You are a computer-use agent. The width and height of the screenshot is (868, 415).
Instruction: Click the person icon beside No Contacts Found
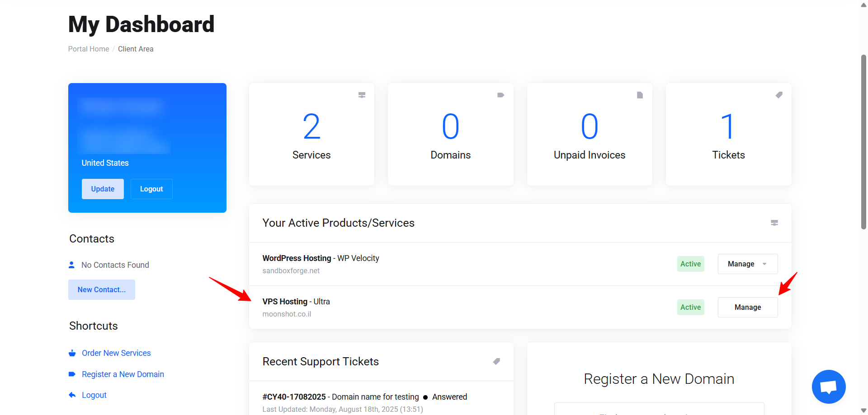71,265
